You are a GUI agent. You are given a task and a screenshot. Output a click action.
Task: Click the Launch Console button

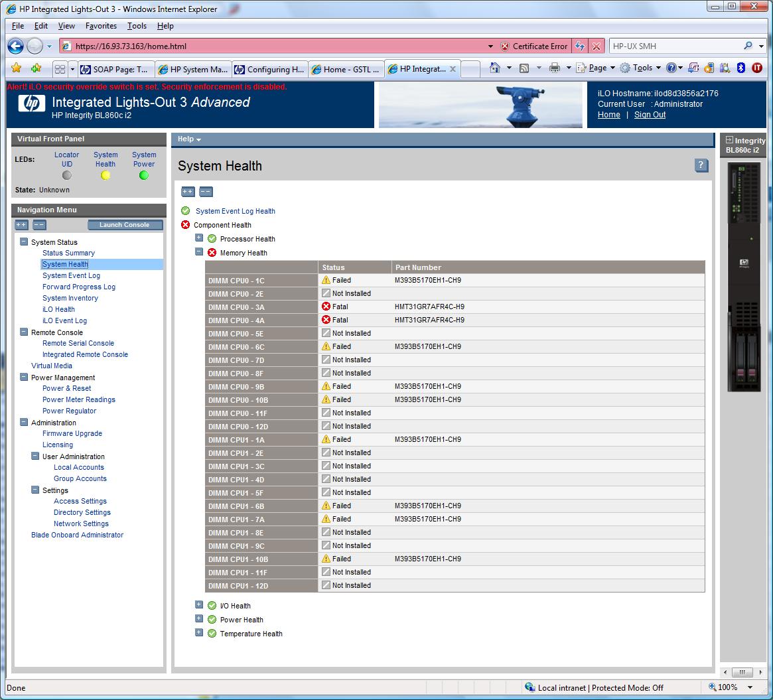(x=125, y=225)
